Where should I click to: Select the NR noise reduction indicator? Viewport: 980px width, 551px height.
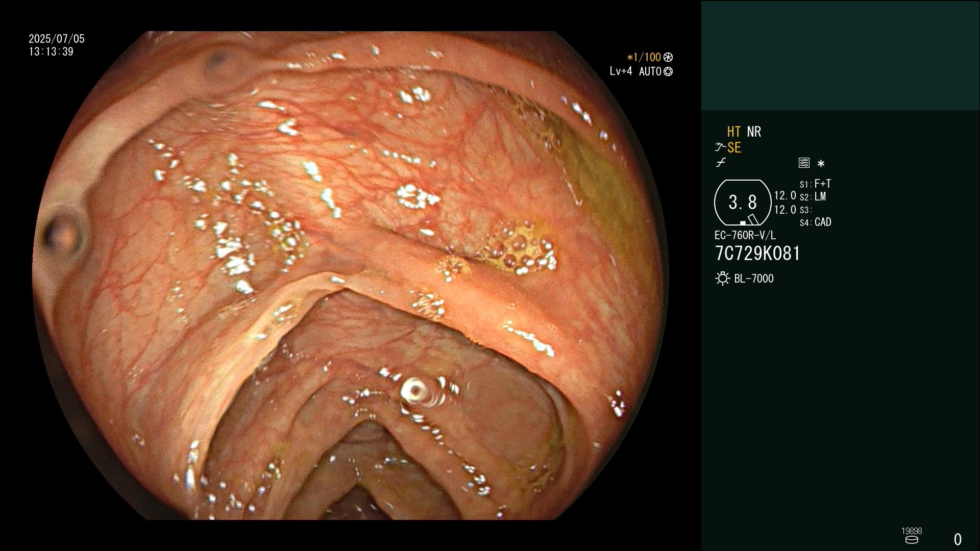(x=754, y=132)
